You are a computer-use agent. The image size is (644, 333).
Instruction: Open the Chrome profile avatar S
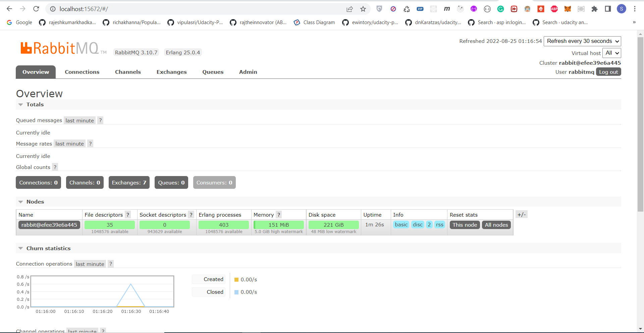point(622,9)
